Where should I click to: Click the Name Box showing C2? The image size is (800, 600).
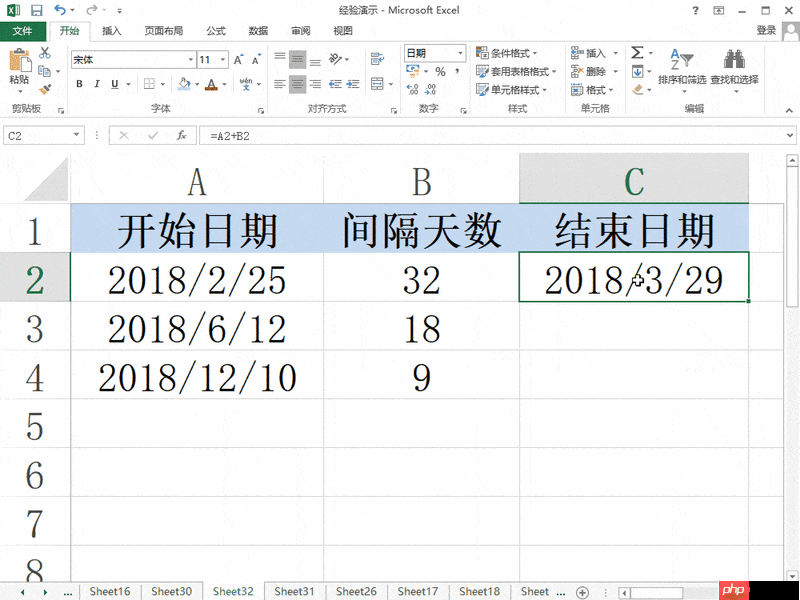[x=38, y=136]
